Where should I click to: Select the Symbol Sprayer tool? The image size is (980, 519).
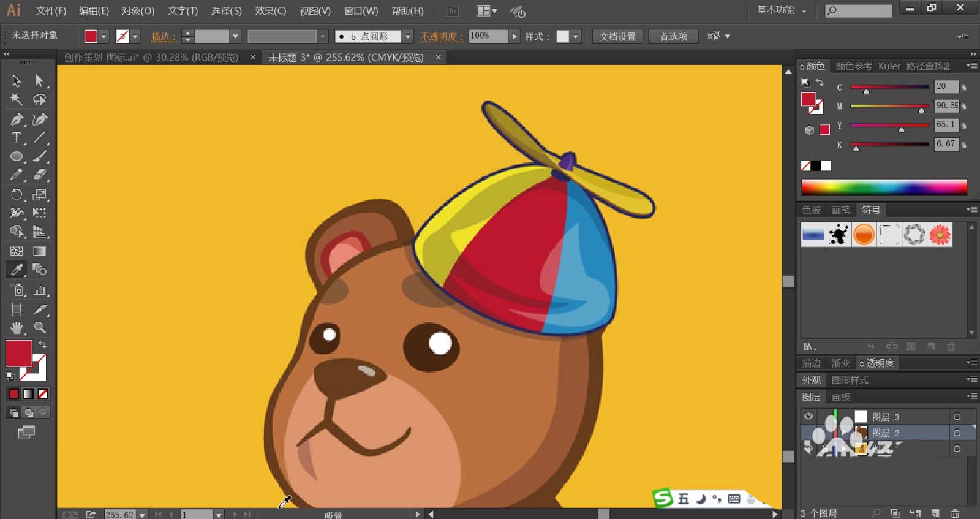click(x=17, y=290)
